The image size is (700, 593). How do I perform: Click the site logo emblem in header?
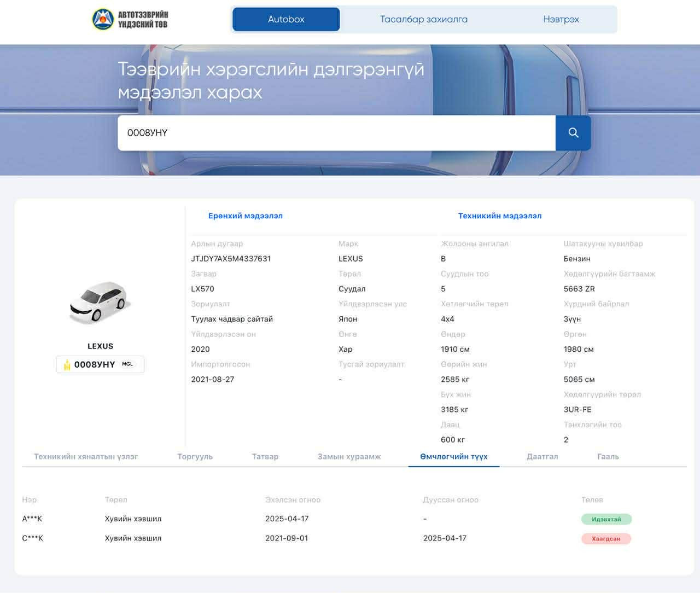pyautogui.click(x=102, y=19)
